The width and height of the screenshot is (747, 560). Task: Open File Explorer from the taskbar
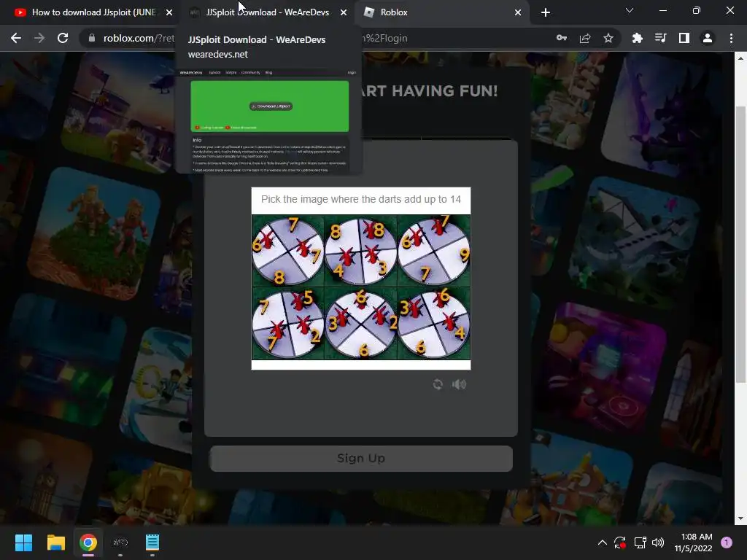tap(55, 542)
